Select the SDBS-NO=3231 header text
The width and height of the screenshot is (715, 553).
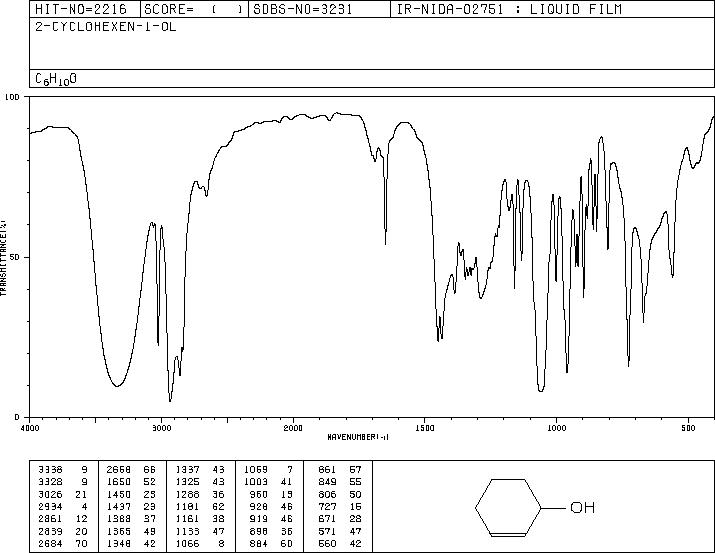coord(303,9)
